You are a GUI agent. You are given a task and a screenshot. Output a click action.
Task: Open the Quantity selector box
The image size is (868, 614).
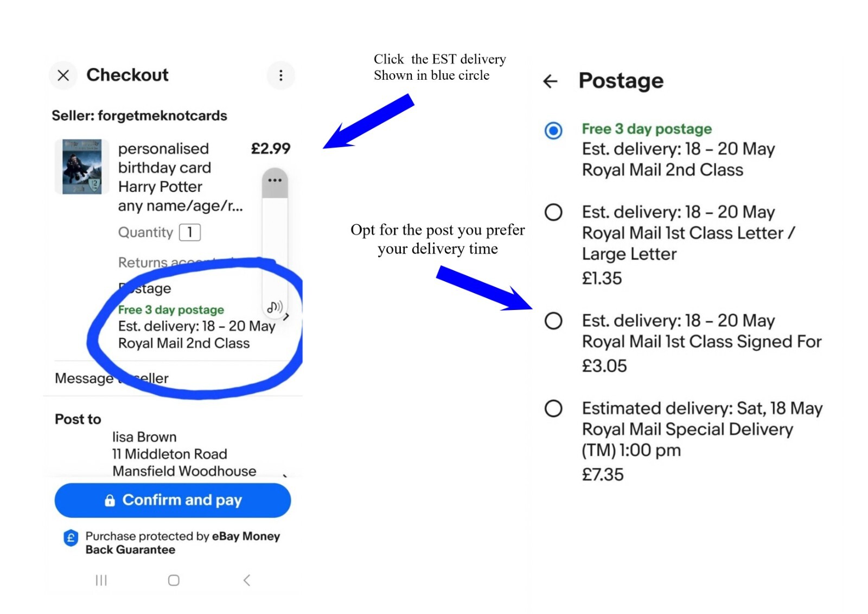190,232
